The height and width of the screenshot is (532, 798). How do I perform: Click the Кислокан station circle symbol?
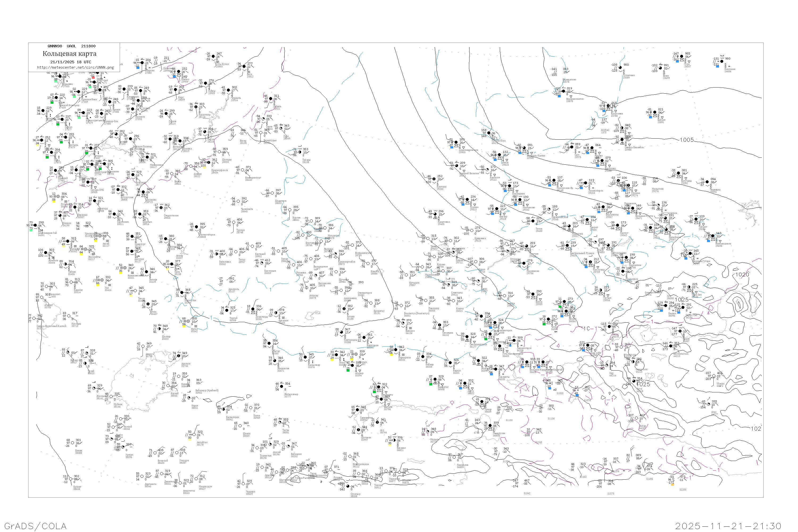click(x=722, y=61)
